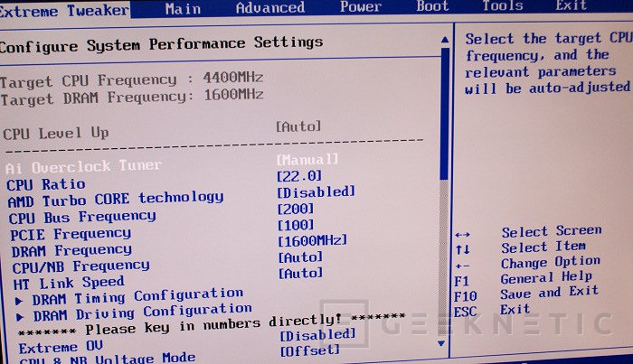Image resolution: width=633 pixels, height=364 pixels.
Task: Change Ai Overclock Tuner Manual value
Action: (x=307, y=160)
